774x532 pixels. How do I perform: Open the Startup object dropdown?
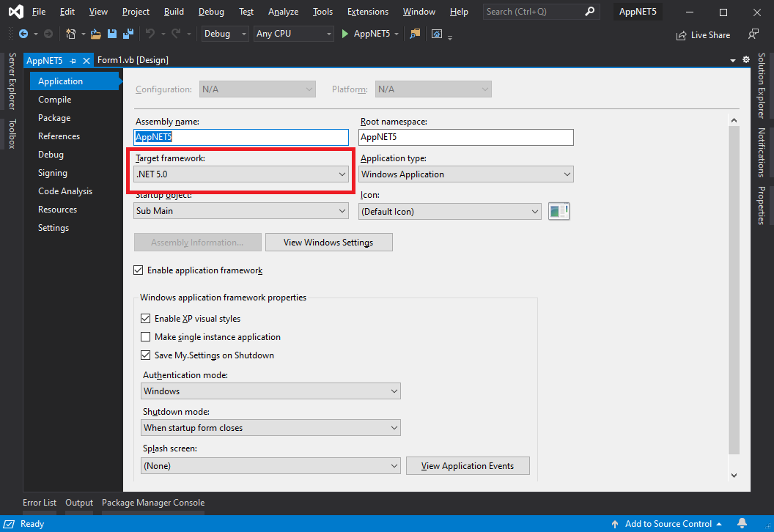click(x=241, y=211)
